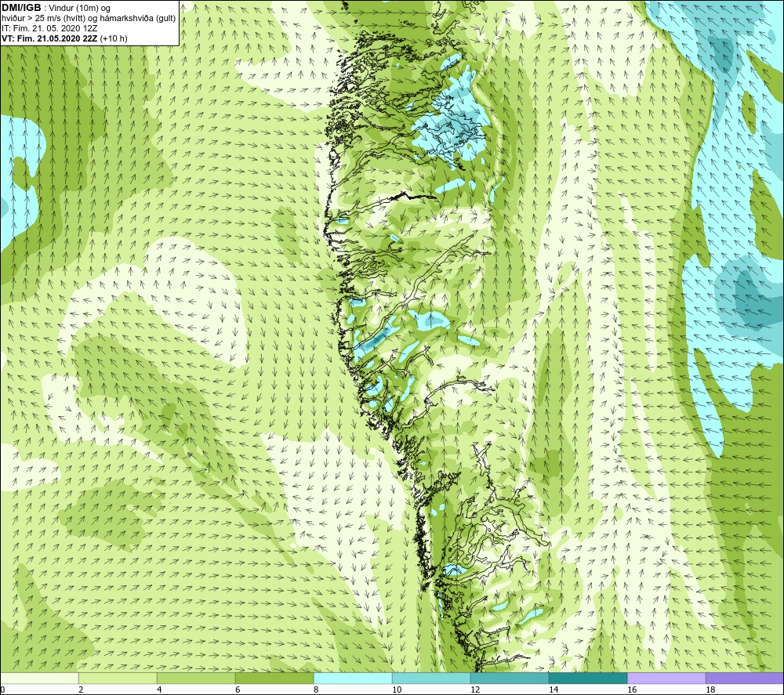The height and width of the screenshot is (695, 784).
Task: Click the legend scale label "18"
Action: (710, 690)
